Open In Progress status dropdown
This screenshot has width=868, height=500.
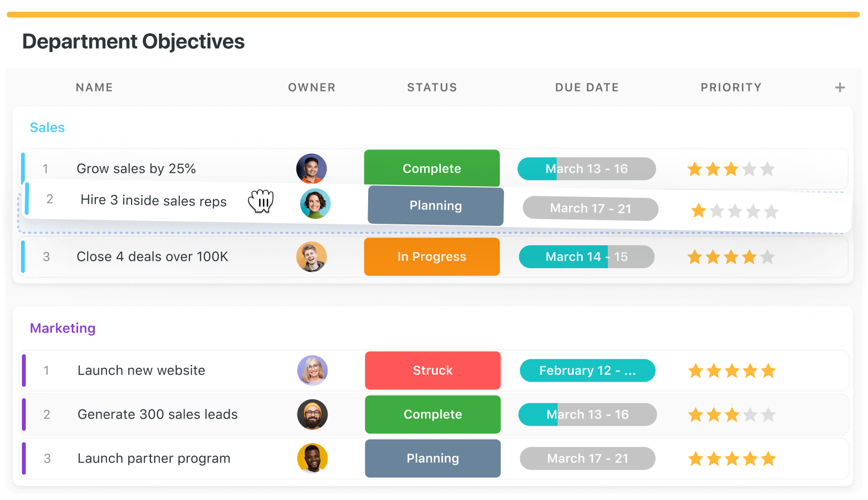(432, 256)
